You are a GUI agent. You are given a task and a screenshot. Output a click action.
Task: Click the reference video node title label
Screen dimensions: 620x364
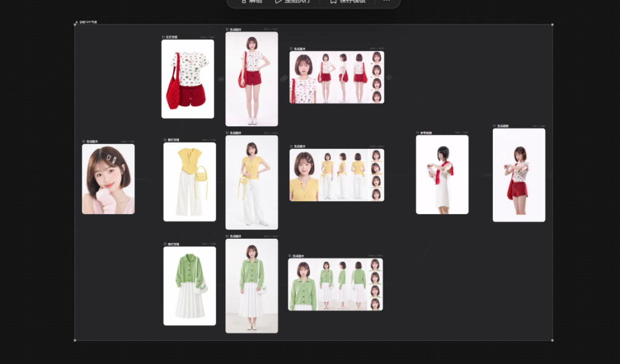(x=426, y=133)
